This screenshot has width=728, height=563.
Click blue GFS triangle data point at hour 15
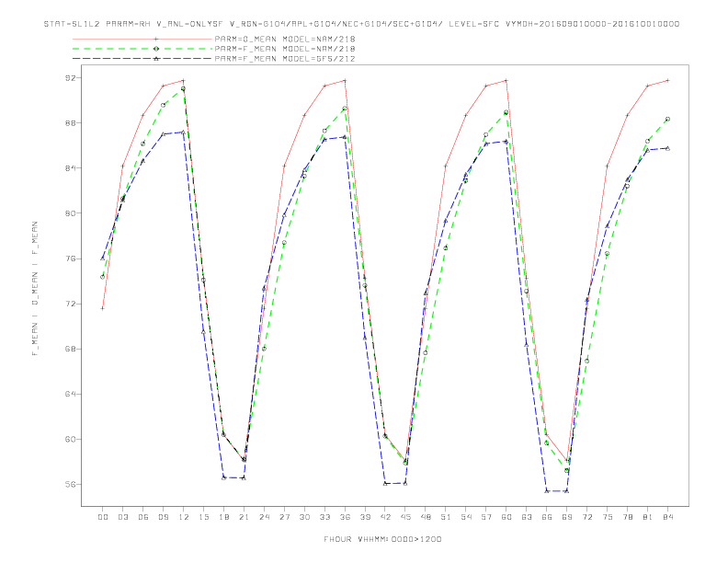[x=203, y=331]
